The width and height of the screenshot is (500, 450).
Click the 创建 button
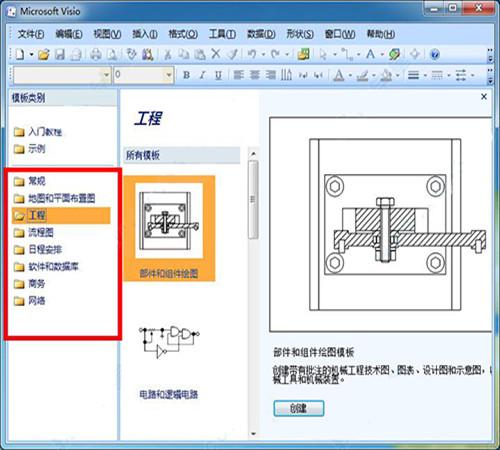(299, 408)
